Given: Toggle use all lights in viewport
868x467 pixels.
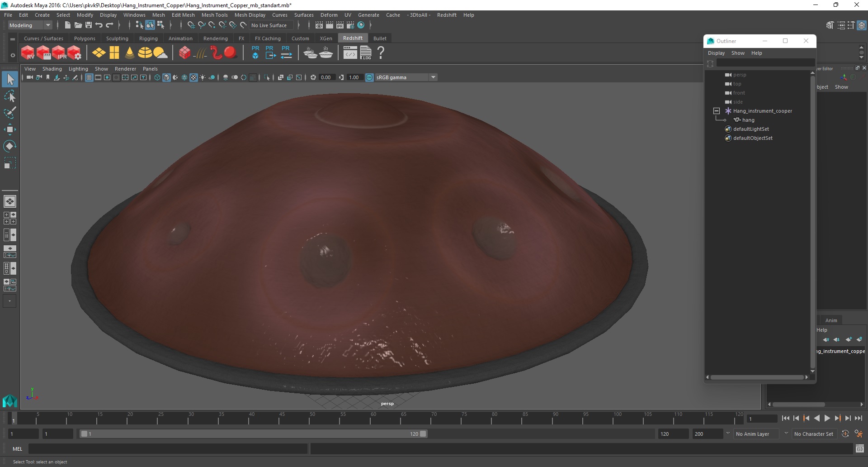Looking at the screenshot, I should [203, 77].
